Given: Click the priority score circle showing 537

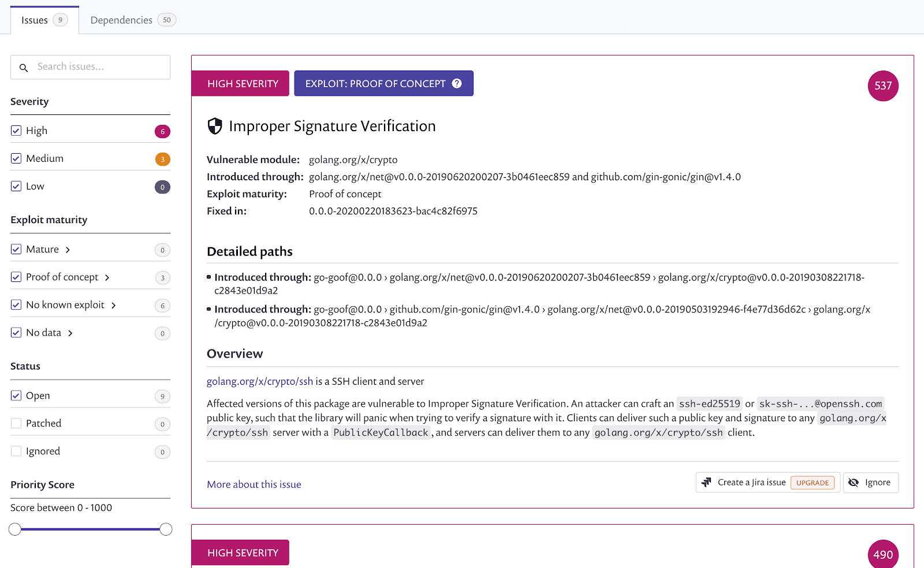Looking at the screenshot, I should coord(882,86).
